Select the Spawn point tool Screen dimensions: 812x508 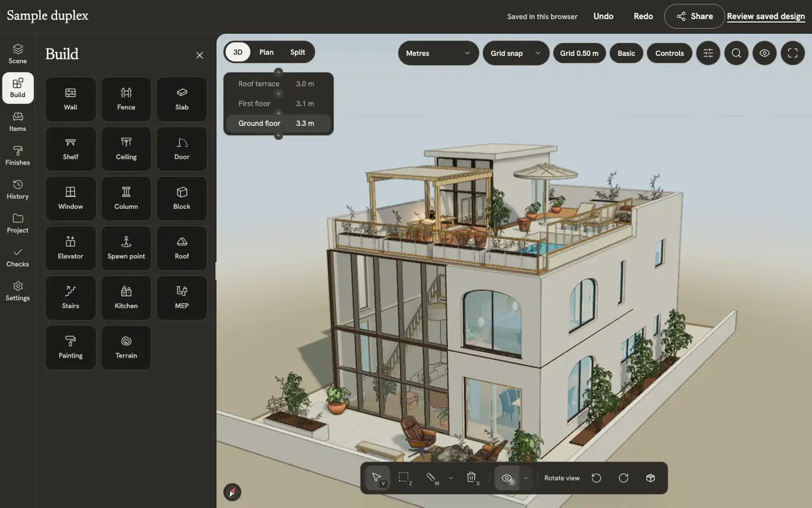pyautogui.click(x=126, y=248)
